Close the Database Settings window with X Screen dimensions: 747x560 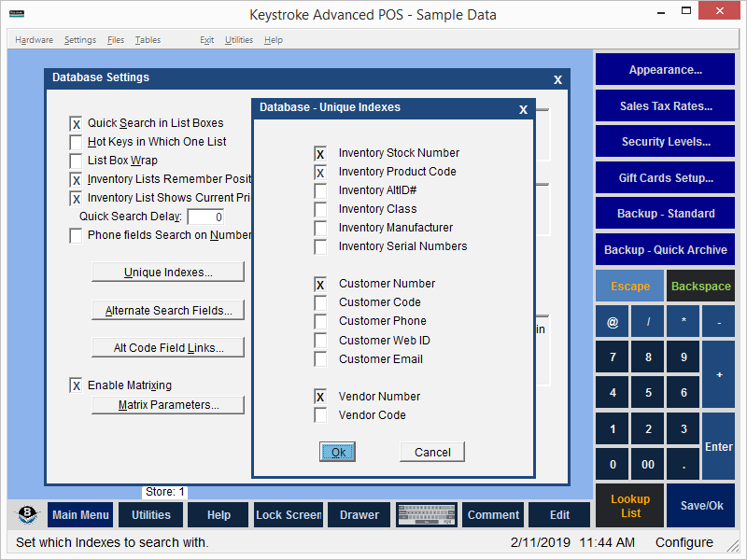[557, 79]
